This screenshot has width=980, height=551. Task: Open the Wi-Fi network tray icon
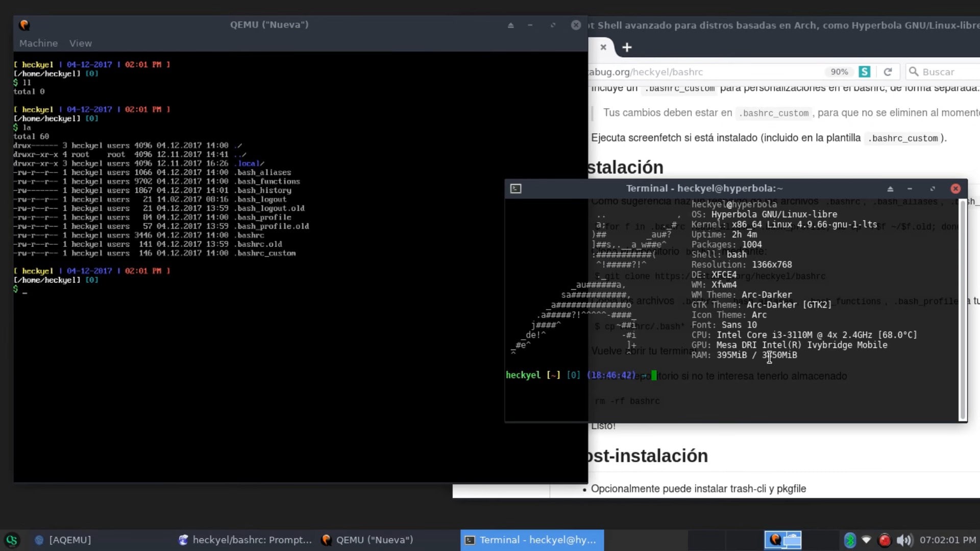866,540
